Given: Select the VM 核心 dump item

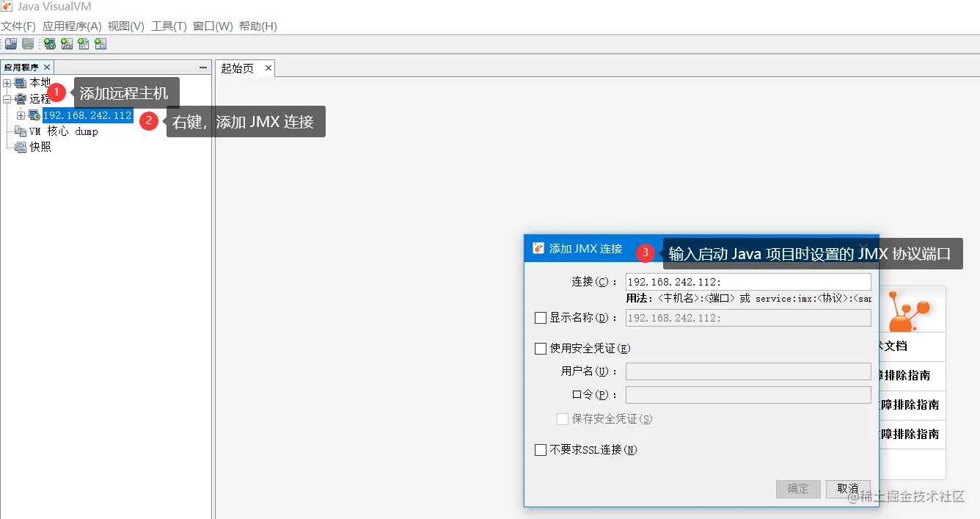Looking at the screenshot, I should pyautogui.click(x=63, y=131).
